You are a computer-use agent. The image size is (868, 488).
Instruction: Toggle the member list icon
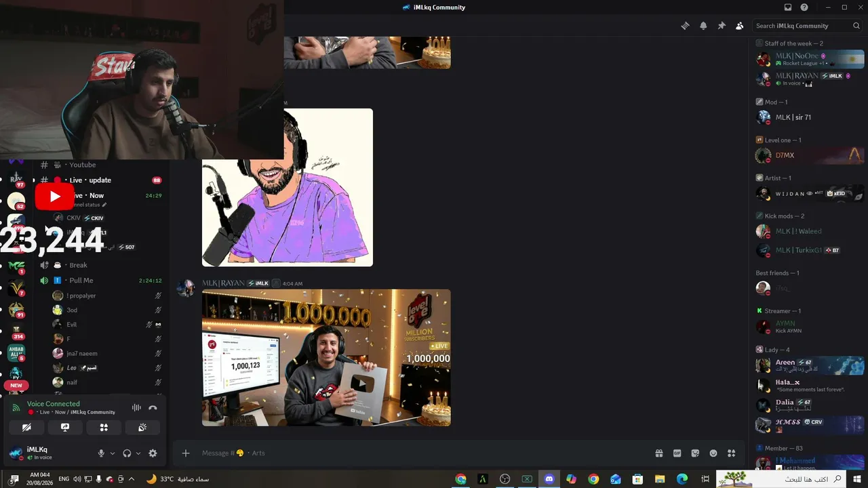(x=739, y=26)
